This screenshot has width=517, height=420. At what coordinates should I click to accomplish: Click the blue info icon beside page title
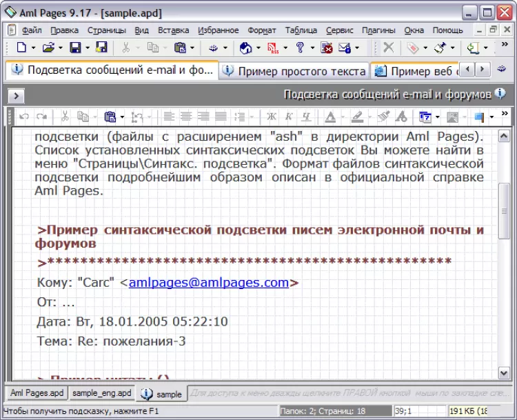500,94
